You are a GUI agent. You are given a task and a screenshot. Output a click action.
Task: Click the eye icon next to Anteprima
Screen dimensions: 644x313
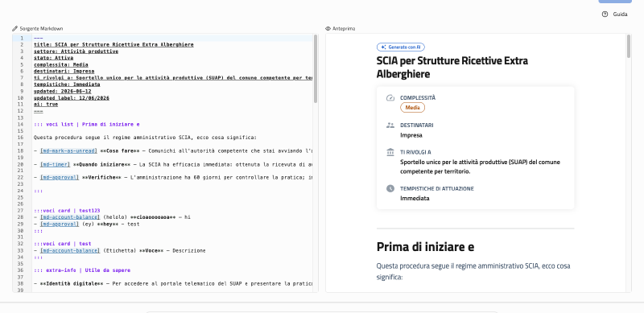pyautogui.click(x=328, y=29)
